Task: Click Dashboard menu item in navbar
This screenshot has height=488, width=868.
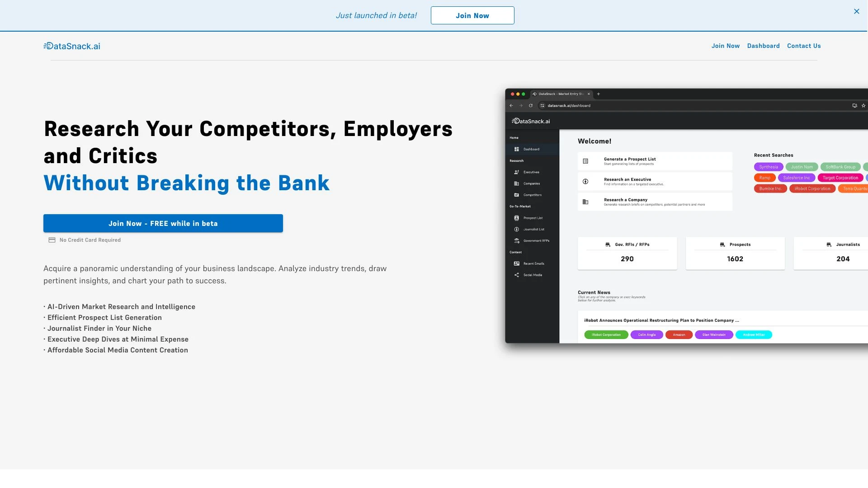Action: pos(764,46)
